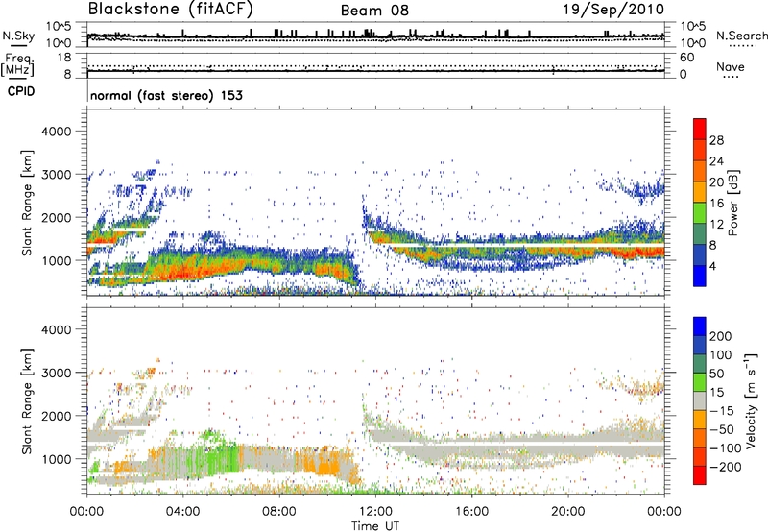Click the "3000" range tick in Velocity panel

(56, 373)
